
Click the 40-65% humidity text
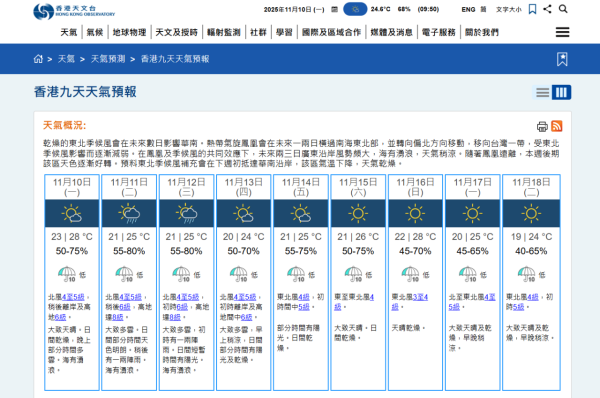531,251
